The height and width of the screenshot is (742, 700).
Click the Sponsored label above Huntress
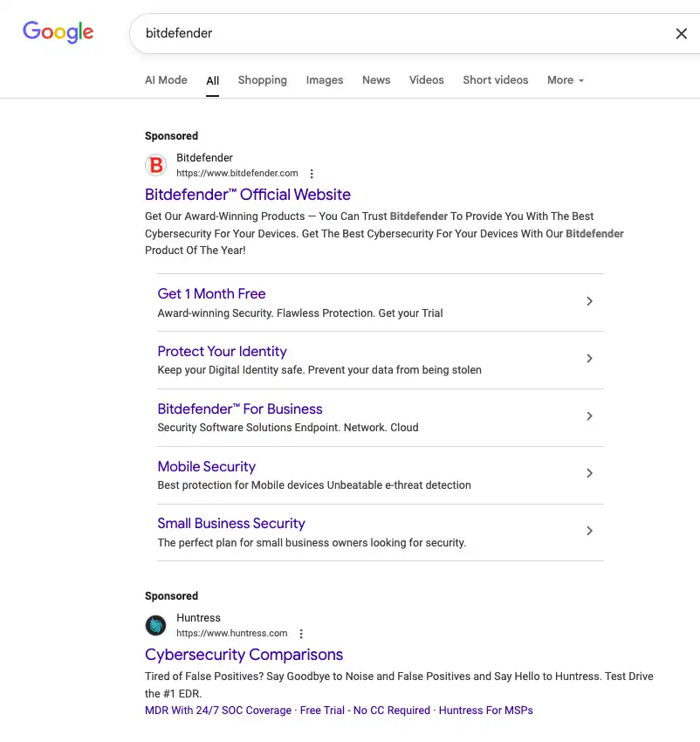tap(171, 595)
